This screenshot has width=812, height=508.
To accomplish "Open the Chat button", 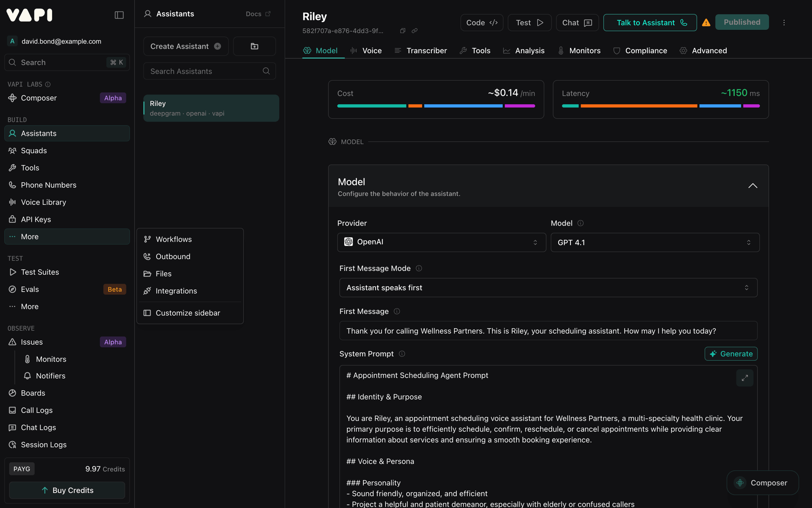I will coord(577,22).
